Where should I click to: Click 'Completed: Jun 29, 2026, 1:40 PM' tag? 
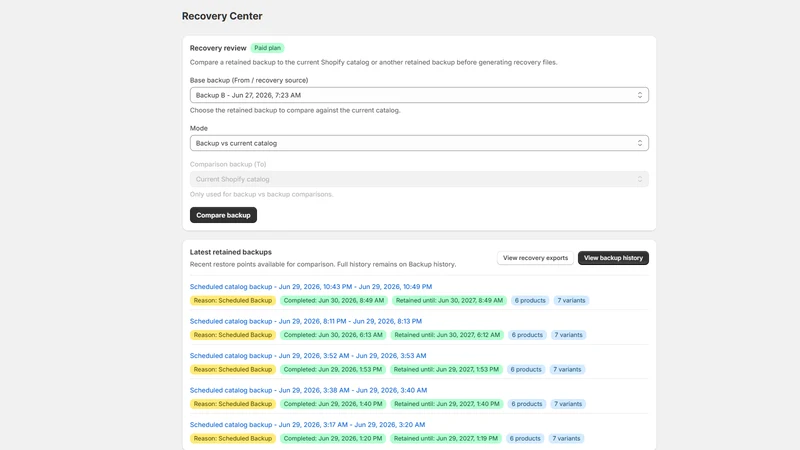[x=333, y=404]
